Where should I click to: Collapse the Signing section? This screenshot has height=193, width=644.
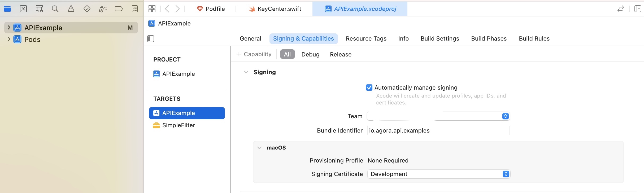click(246, 72)
